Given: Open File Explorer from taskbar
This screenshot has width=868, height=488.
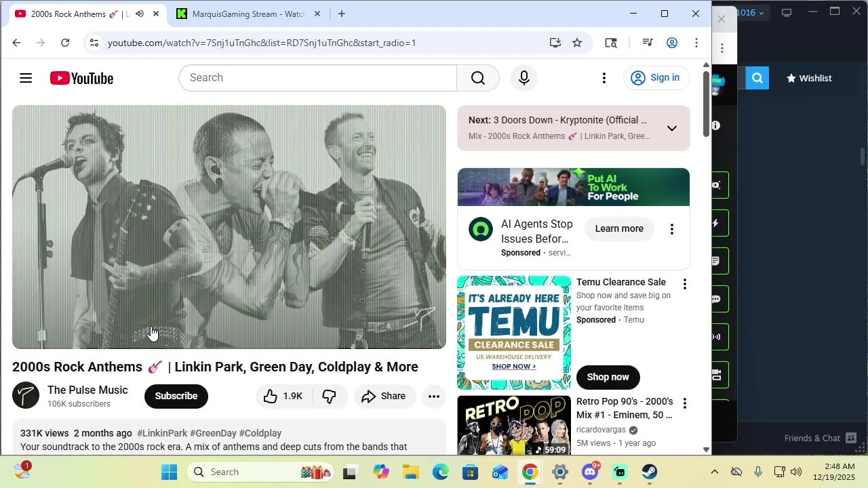Looking at the screenshot, I should click(x=411, y=472).
